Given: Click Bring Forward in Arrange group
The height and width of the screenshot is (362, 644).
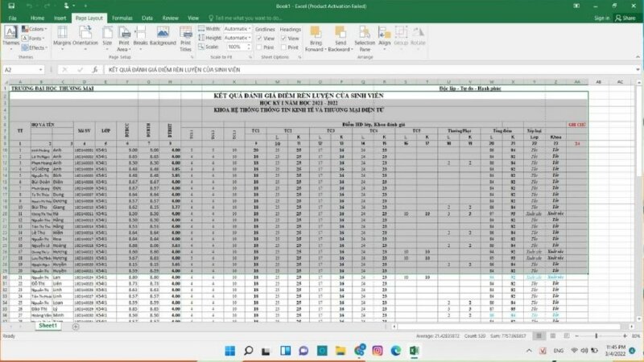Looking at the screenshot, I should (x=316, y=39).
